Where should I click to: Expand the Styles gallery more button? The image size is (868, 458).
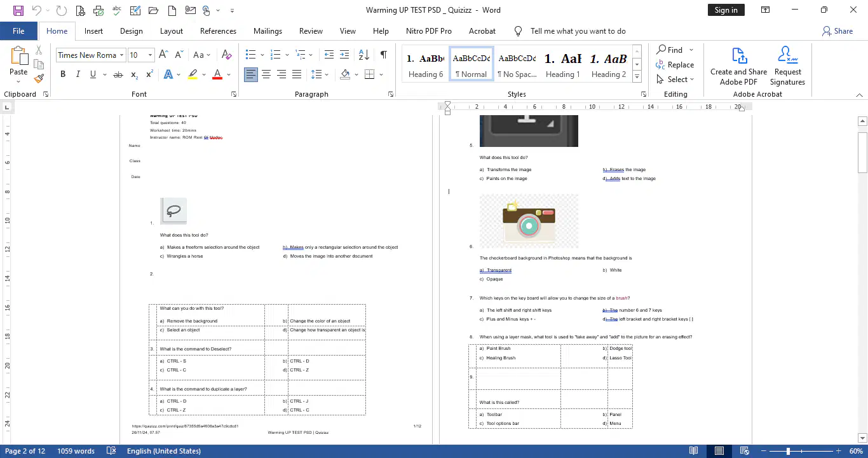[637, 77]
